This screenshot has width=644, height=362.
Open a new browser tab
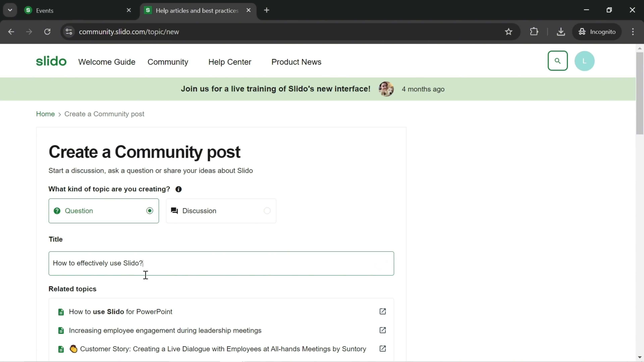click(266, 10)
